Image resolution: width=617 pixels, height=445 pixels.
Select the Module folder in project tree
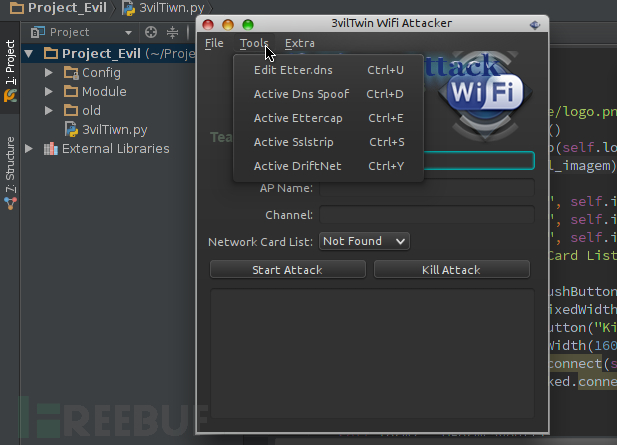coord(104,91)
